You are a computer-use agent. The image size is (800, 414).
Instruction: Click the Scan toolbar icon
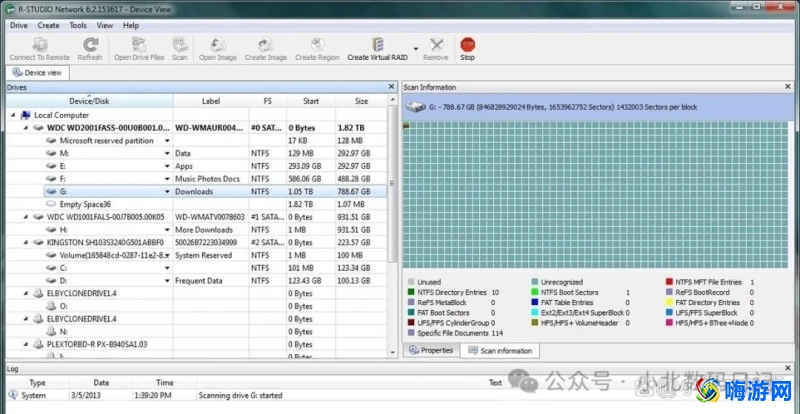(180, 44)
